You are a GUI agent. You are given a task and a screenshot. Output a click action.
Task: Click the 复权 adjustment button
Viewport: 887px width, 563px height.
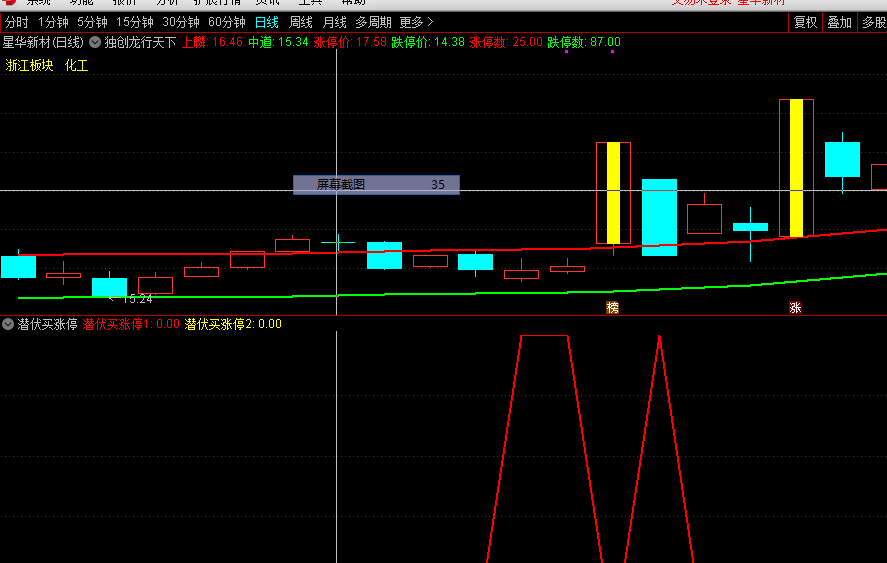(805, 23)
